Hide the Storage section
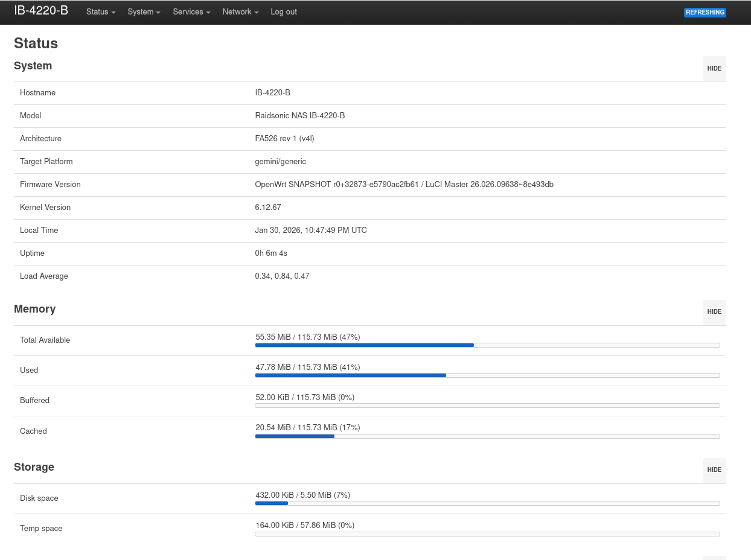 (x=714, y=470)
